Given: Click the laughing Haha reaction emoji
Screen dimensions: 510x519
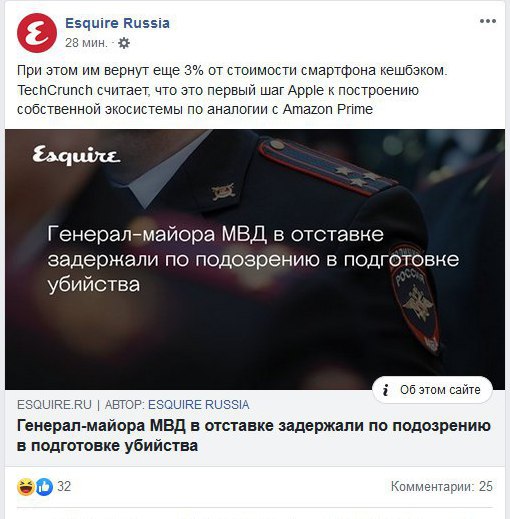Looking at the screenshot, I should click(x=26, y=486).
